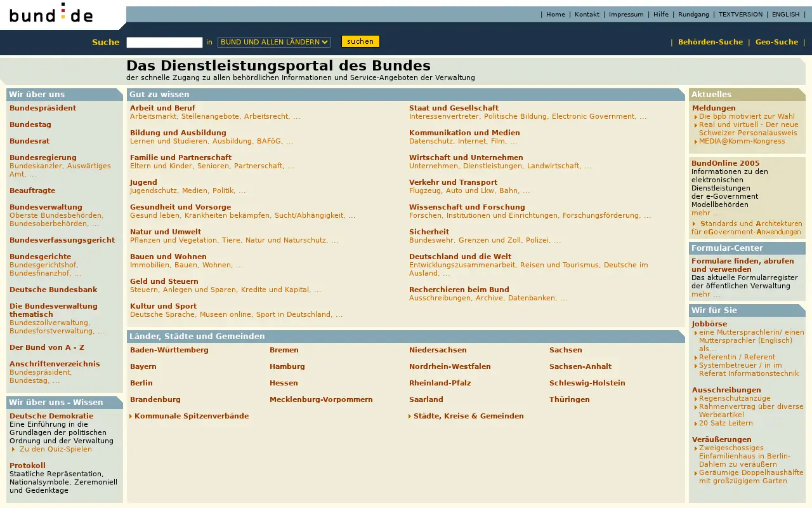812x508 pixels.
Task: Switch to TEXTVERSION
Action: click(740, 15)
